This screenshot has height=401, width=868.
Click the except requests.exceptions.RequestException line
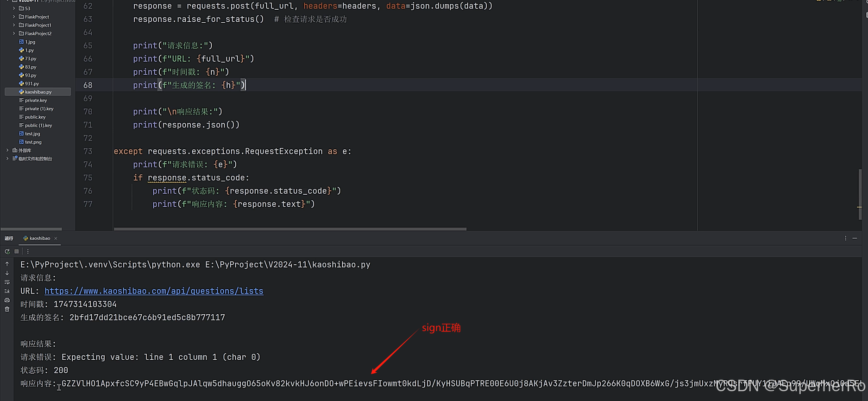233,151
